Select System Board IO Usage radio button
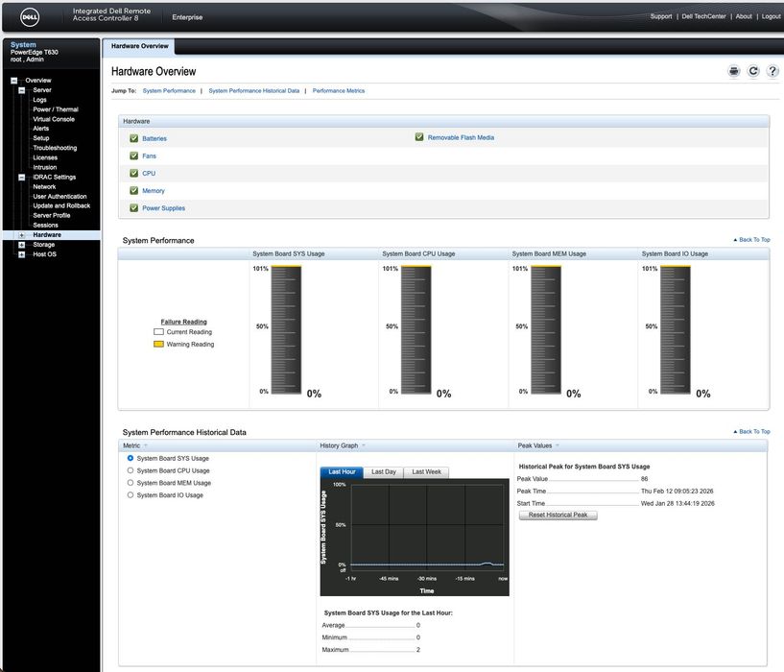 pyautogui.click(x=130, y=494)
